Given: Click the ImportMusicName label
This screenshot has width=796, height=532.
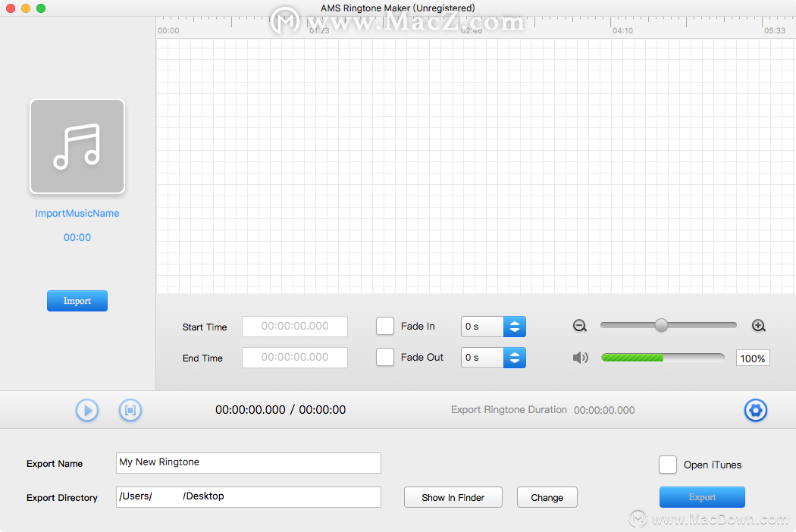Looking at the screenshot, I should 77,213.
